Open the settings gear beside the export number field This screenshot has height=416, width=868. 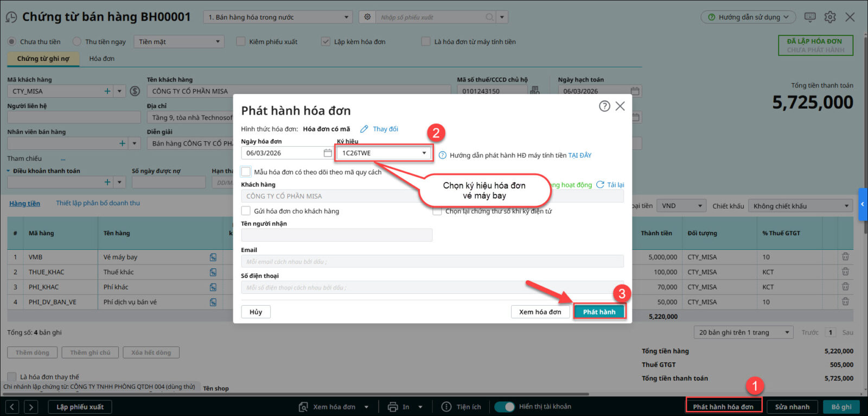367,17
